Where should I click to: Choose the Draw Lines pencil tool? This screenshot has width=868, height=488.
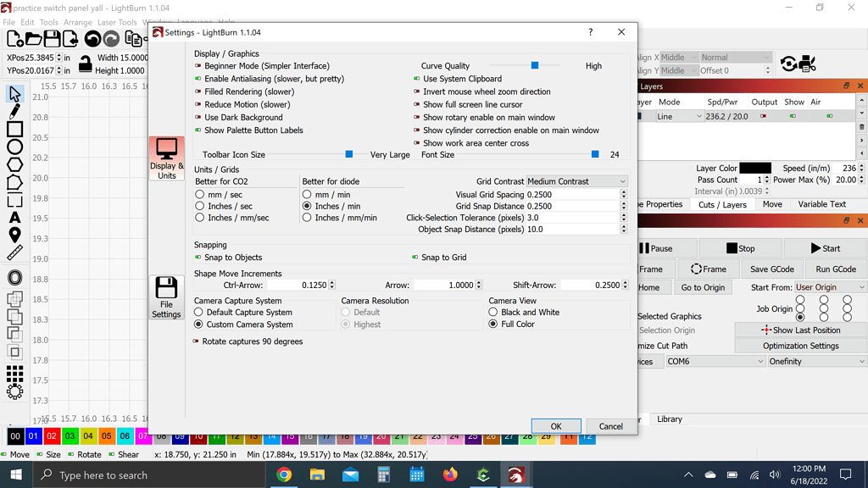click(x=15, y=111)
